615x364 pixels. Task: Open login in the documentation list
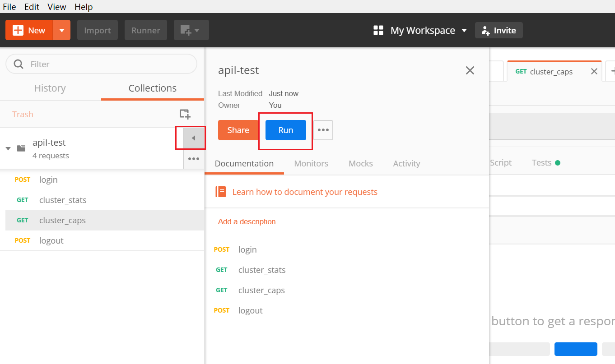[247, 249]
